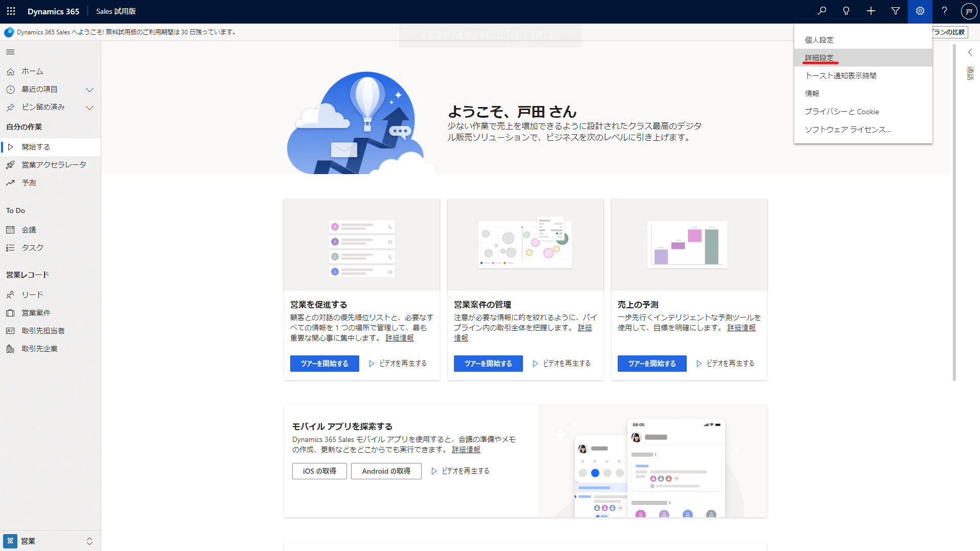Open 営業案件 item in sidebar
Screen dimensions: 980x551
tap(50, 313)
